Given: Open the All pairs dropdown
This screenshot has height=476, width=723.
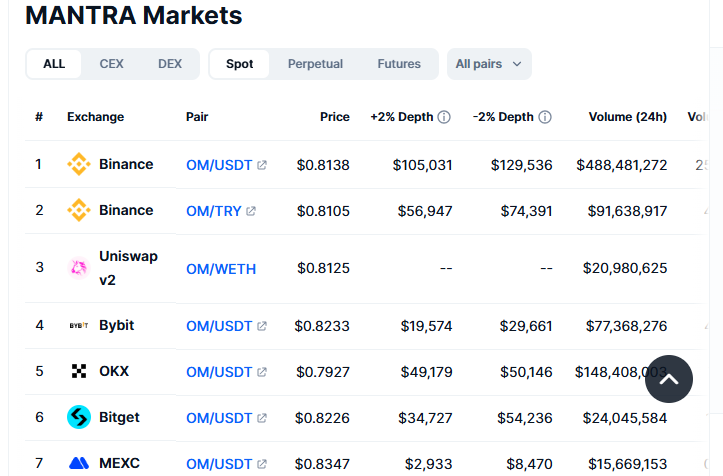Looking at the screenshot, I should pyautogui.click(x=489, y=64).
